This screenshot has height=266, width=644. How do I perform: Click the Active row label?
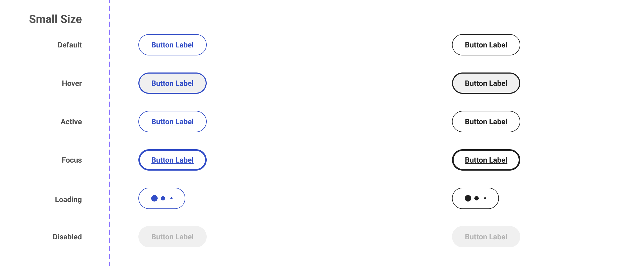pos(71,122)
